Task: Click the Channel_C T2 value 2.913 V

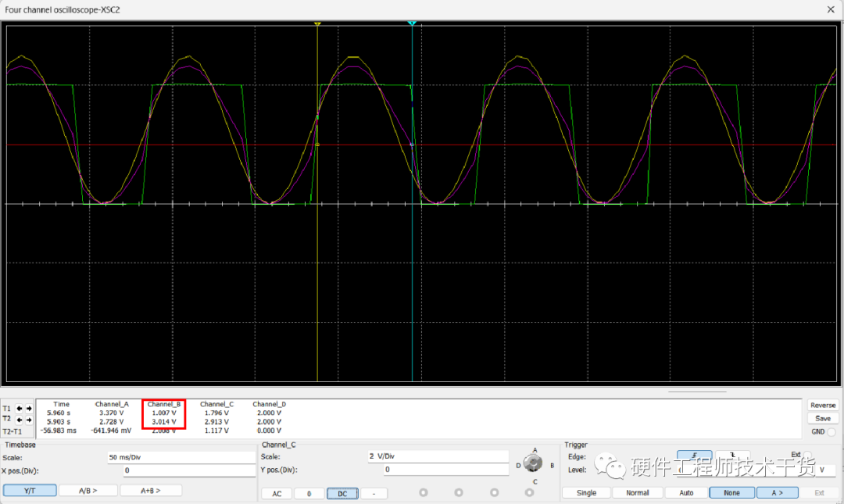Action: (x=216, y=422)
